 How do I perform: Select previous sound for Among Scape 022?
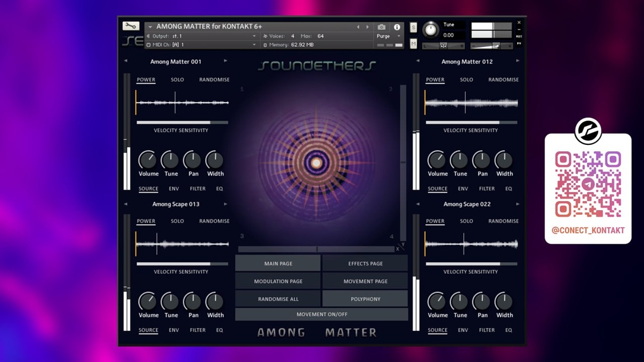pyautogui.click(x=418, y=204)
